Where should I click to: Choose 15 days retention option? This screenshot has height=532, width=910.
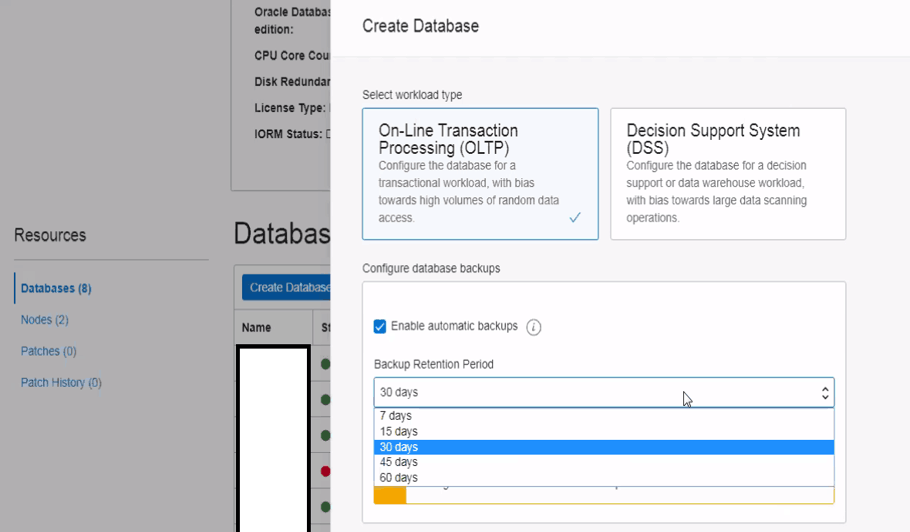pyautogui.click(x=604, y=431)
